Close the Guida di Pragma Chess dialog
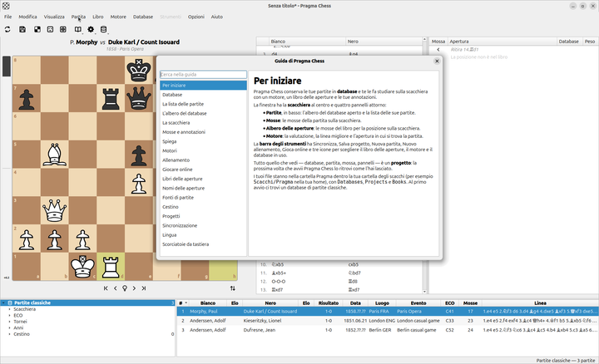Screen dimensions: 599x364 pyautogui.click(x=437, y=61)
